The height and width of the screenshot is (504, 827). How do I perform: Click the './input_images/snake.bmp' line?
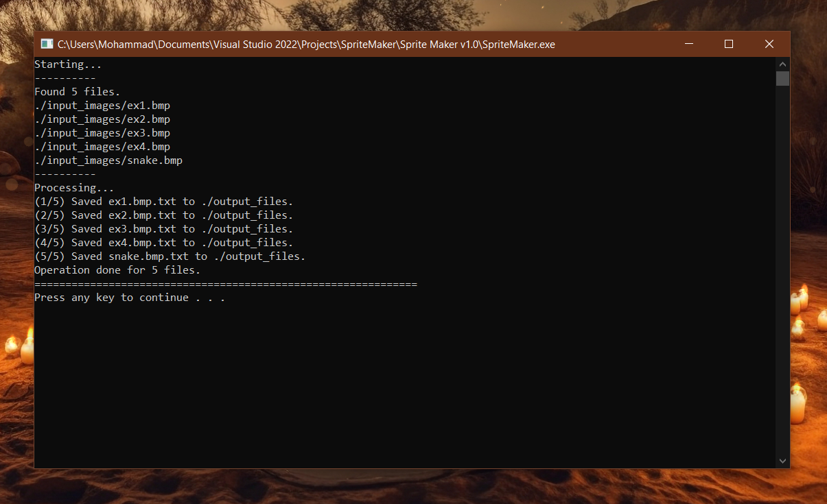108,160
